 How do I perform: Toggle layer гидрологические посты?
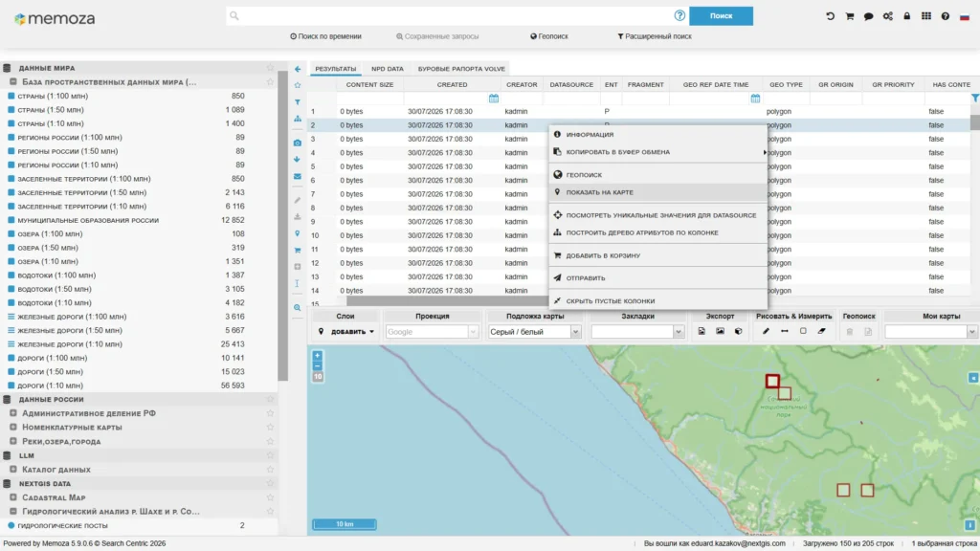click(x=11, y=525)
